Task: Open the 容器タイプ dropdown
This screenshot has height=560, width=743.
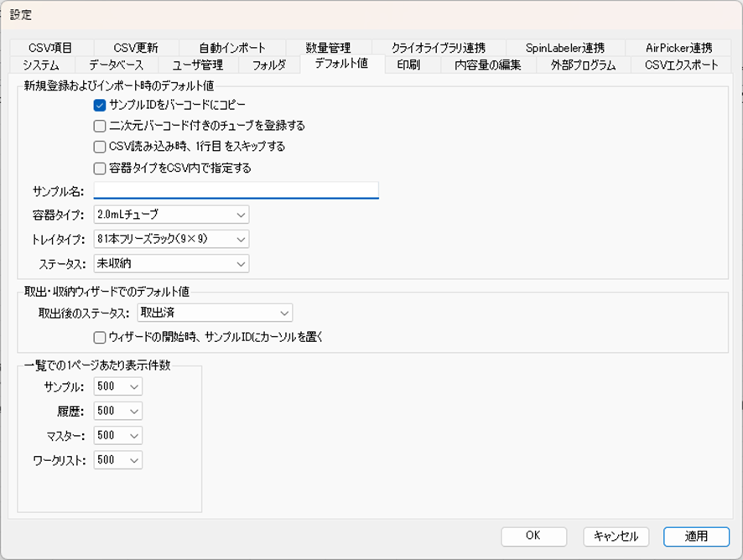Action: (171, 215)
